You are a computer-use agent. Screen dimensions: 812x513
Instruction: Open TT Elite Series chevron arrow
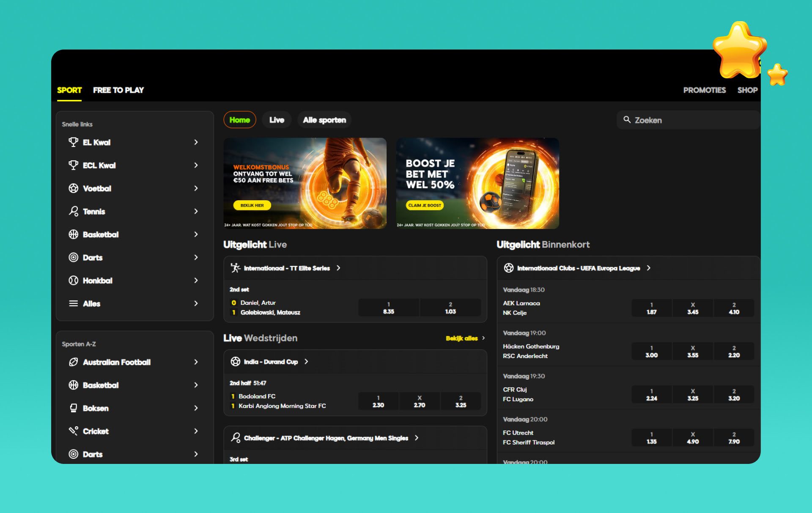pos(338,268)
